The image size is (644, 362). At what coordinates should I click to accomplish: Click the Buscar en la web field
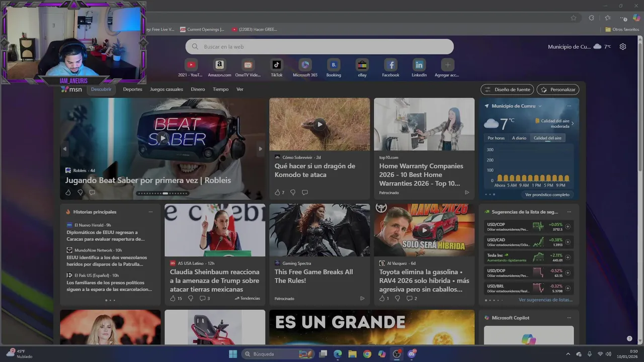click(x=319, y=47)
